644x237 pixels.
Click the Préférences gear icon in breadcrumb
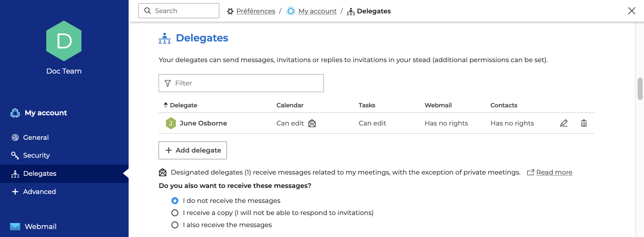230,11
